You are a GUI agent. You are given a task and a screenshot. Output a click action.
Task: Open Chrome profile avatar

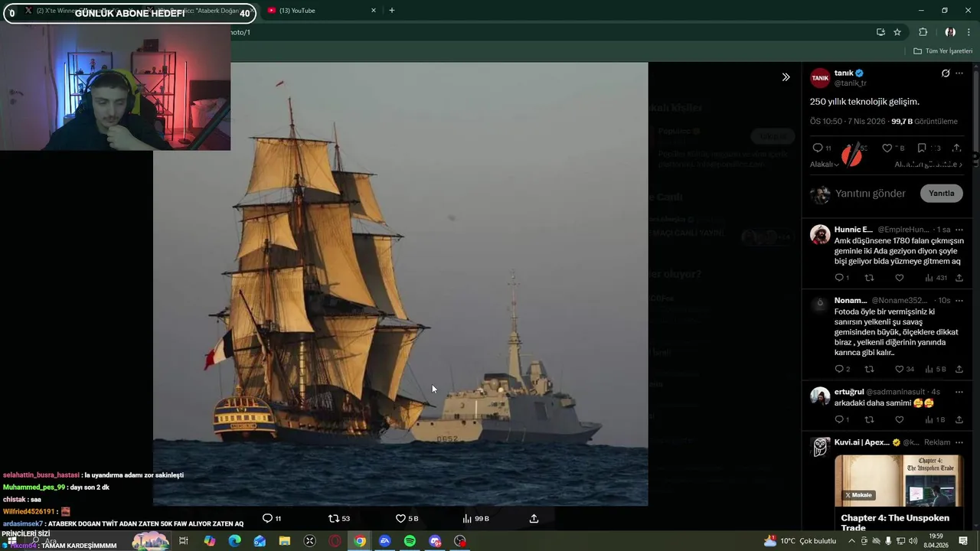pos(950,32)
